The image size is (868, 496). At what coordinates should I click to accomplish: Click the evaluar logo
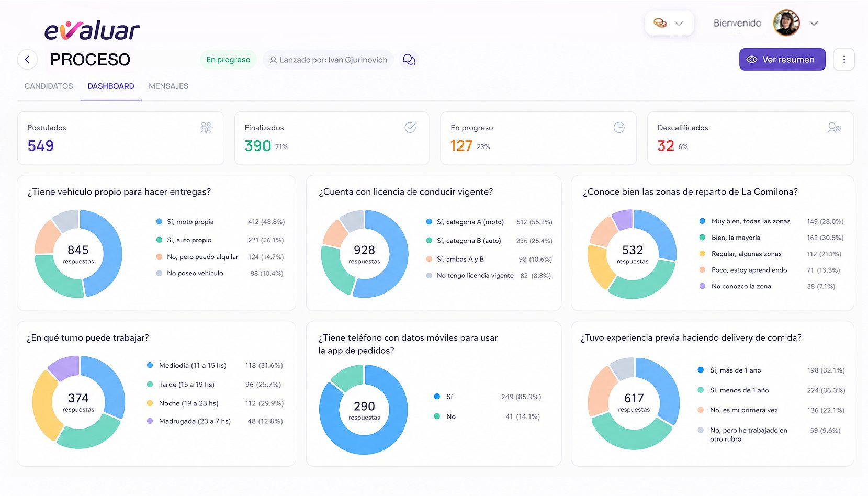[92, 30]
